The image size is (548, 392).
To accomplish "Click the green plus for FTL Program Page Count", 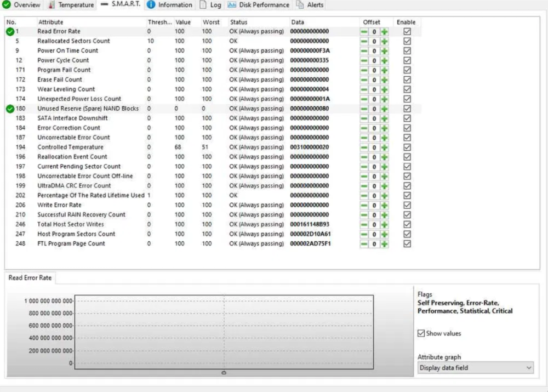I will click(x=384, y=244).
